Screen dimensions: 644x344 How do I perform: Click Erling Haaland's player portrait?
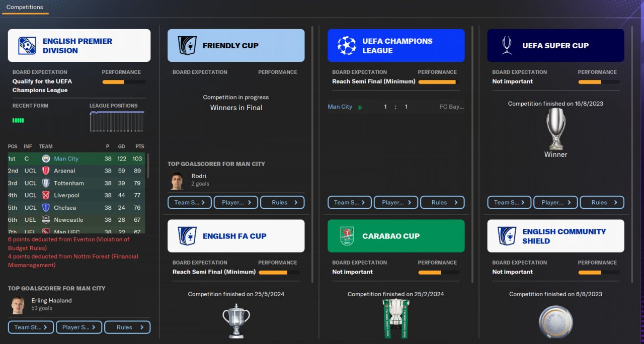point(18,305)
